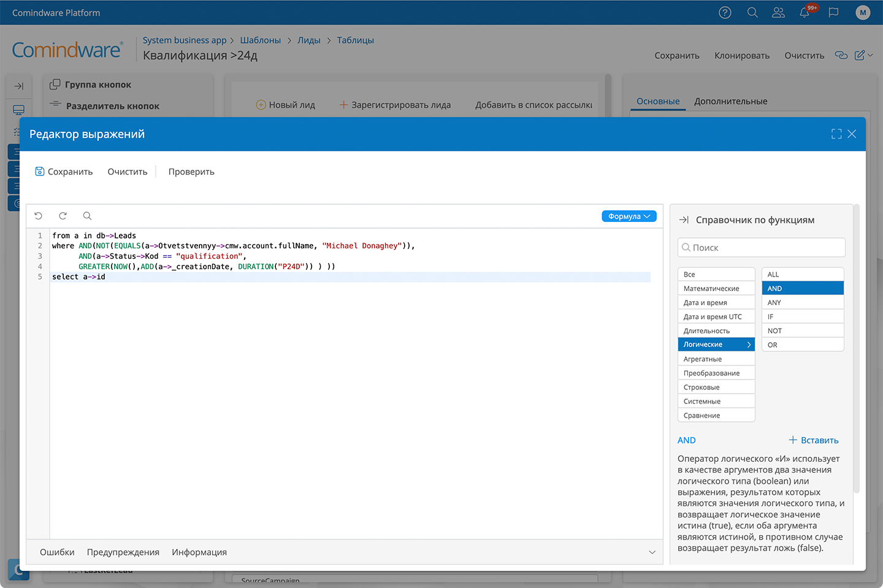Select category Сравнение
The width and height of the screenshot is (883, 588).
click(716, 415)
